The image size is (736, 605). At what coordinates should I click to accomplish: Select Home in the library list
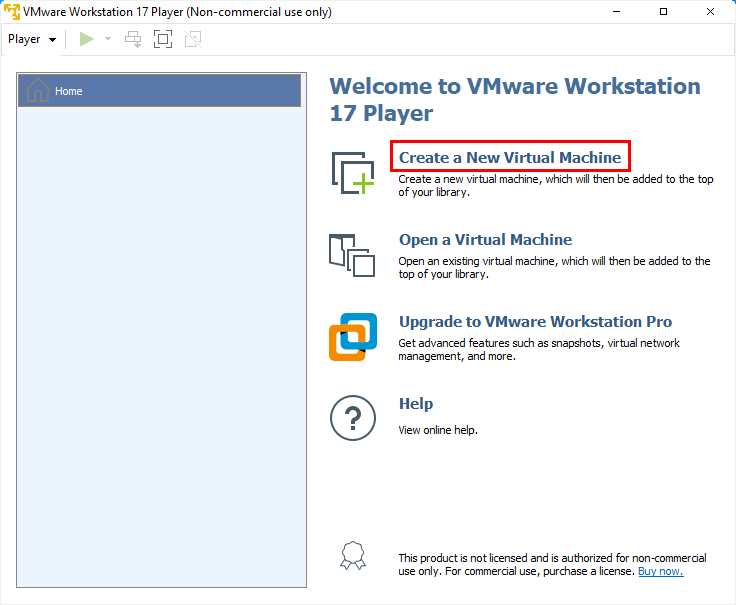(x=160, y=91)
